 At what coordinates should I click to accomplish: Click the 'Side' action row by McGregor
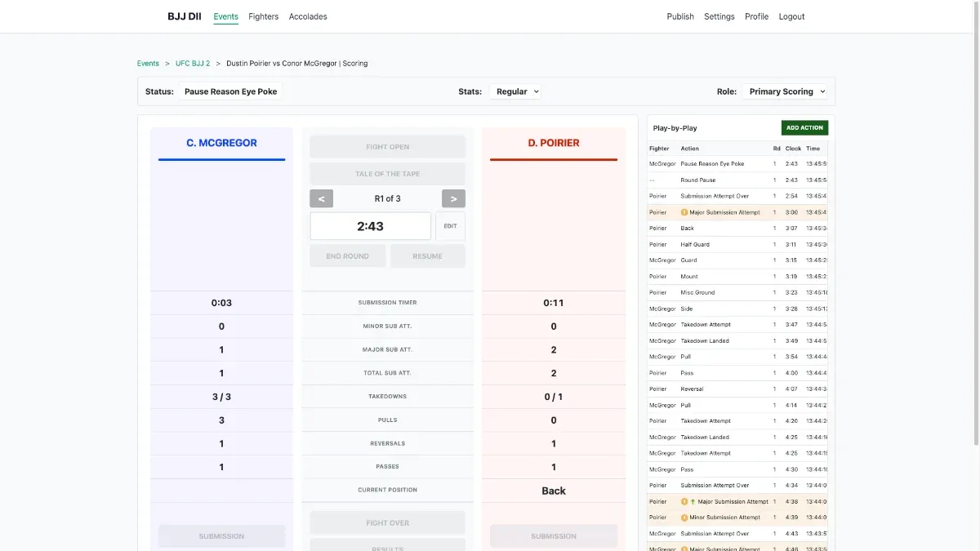[737, 309]
